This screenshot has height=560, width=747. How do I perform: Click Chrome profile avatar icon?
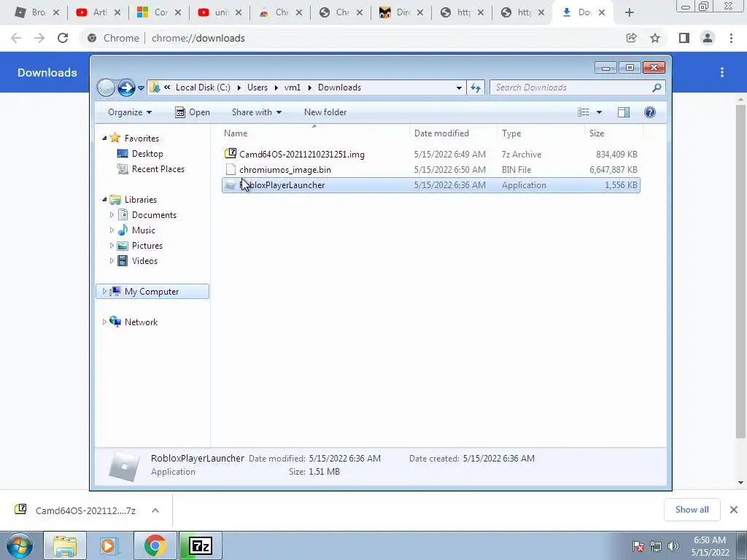pos(708,38)
